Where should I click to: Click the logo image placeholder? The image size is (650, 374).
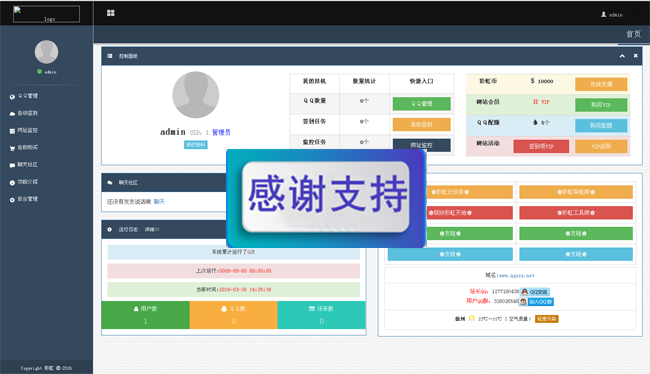(46, 14)
